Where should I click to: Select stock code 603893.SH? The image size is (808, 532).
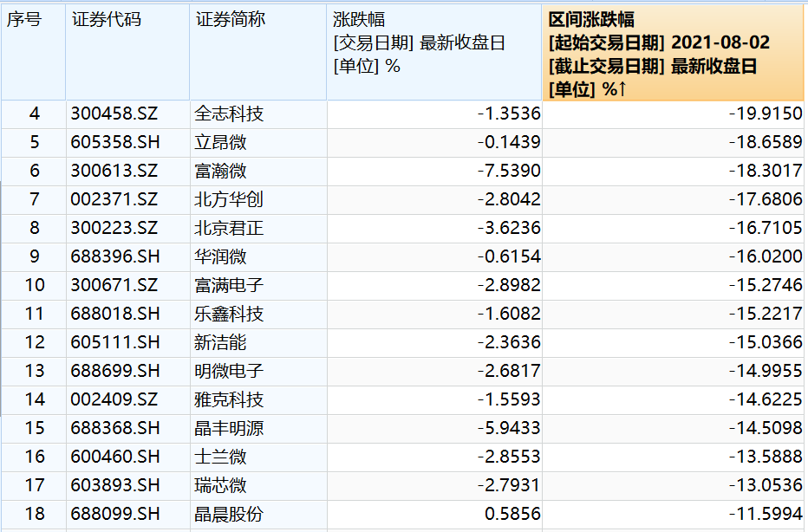click(115, 485)
